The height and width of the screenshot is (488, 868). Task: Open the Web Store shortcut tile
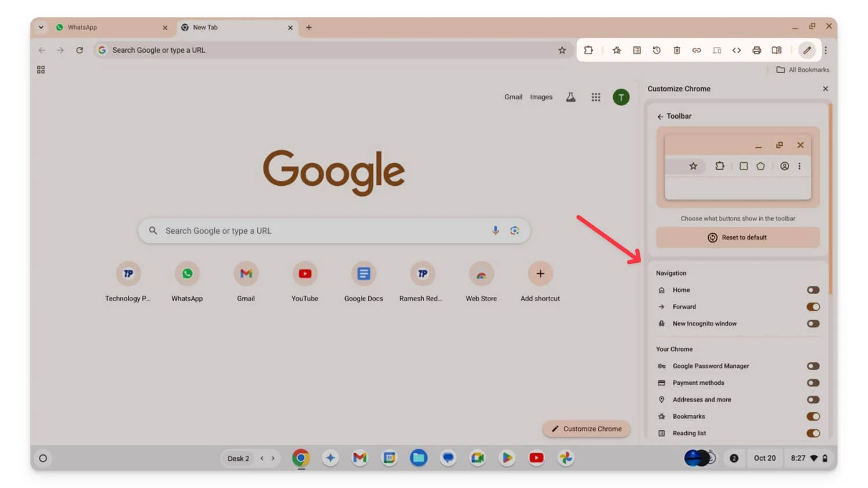pos(481,282)
